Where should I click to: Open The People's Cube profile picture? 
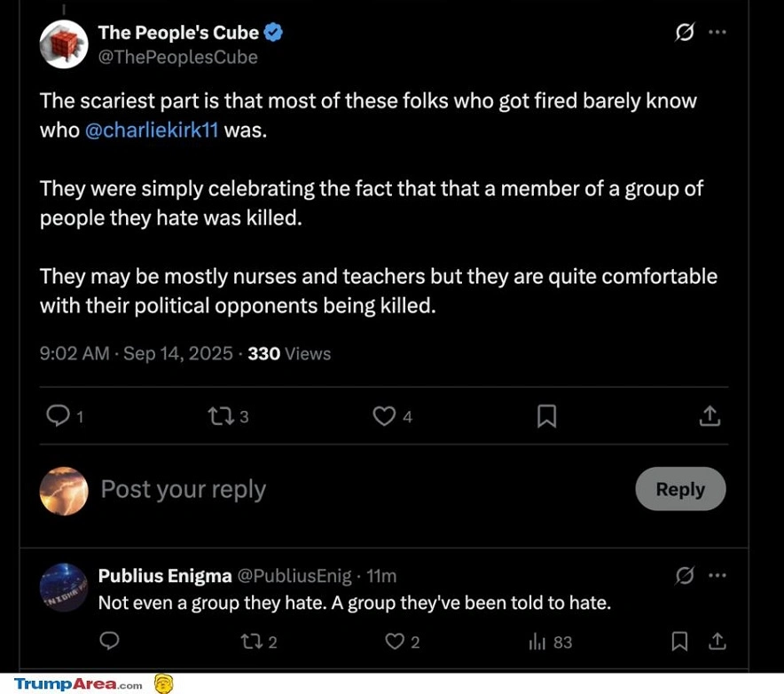[x=64, y=44]
